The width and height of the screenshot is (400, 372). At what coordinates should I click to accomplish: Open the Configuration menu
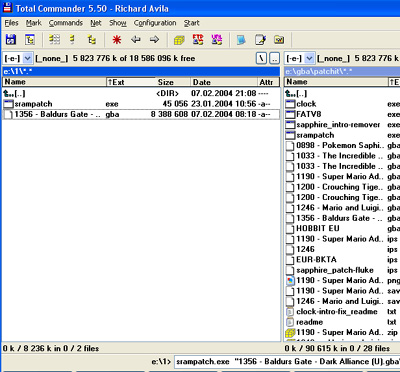tap(155, 23)
